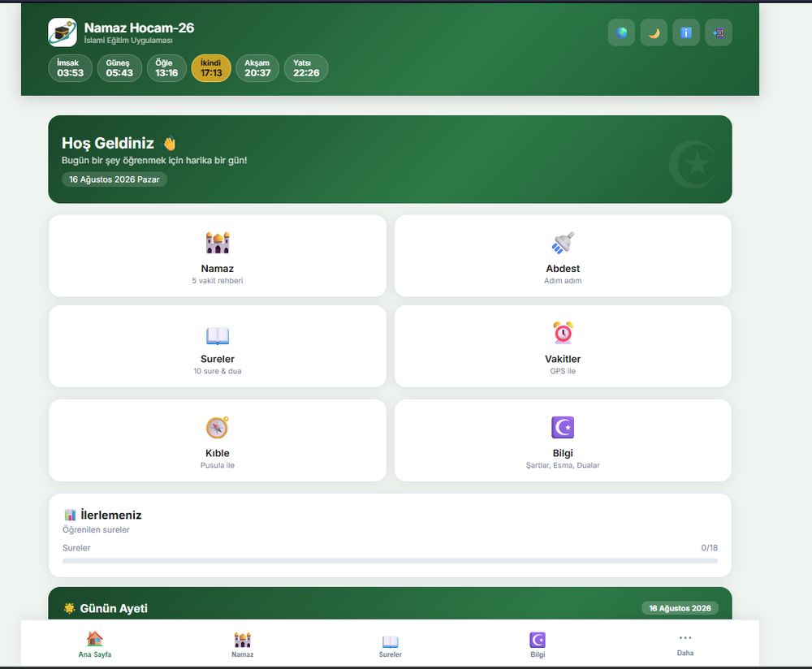Click the İlerlemeniz heading text
This screenshot has width=812, height=669.
click(110, 516)
